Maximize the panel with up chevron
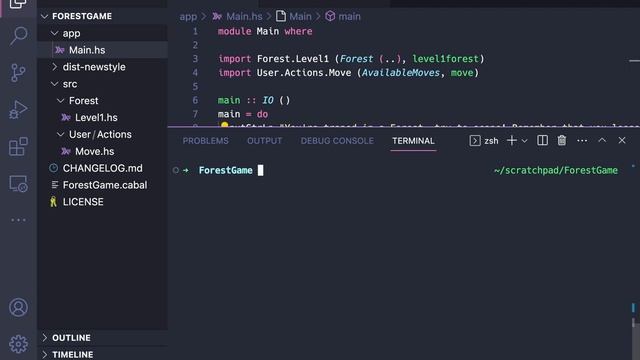The image size is (640, 360). [x=602, y=140]
